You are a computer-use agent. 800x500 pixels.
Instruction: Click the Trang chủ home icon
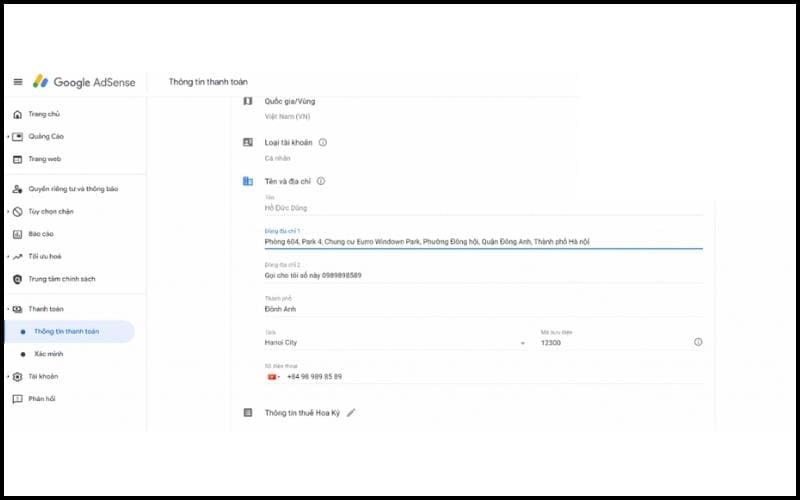tap(17, 114)
